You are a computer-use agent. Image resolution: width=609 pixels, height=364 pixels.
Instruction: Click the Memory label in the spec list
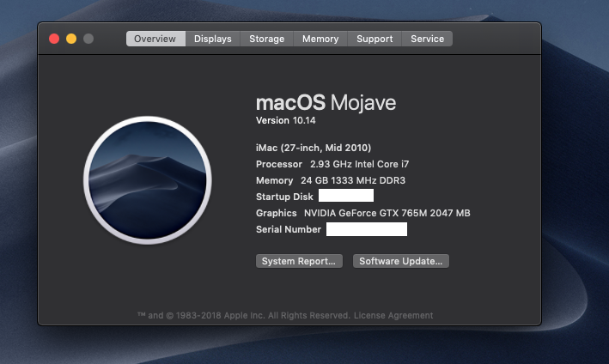tap(274, 180)
